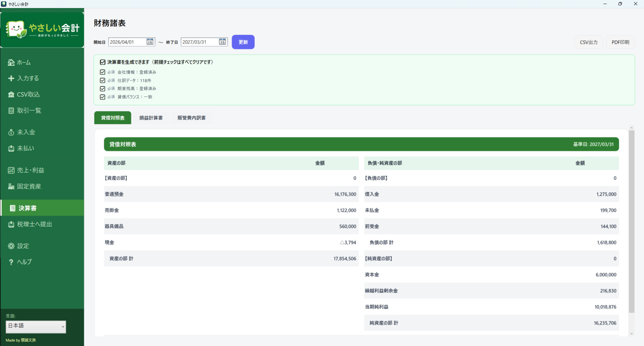Toggle the 会社情報：登録済み checkbox
Screen dimensions: 644x346
(x=103, y=72)
